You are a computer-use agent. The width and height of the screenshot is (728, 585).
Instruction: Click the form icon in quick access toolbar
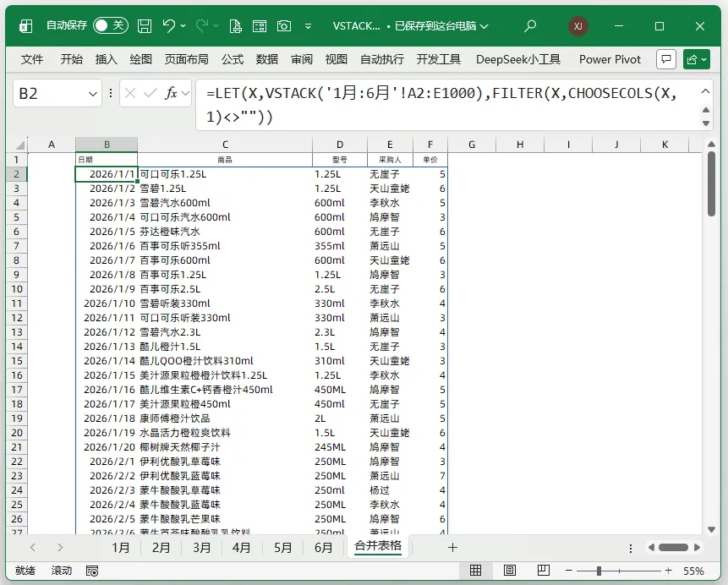[260, 26]
